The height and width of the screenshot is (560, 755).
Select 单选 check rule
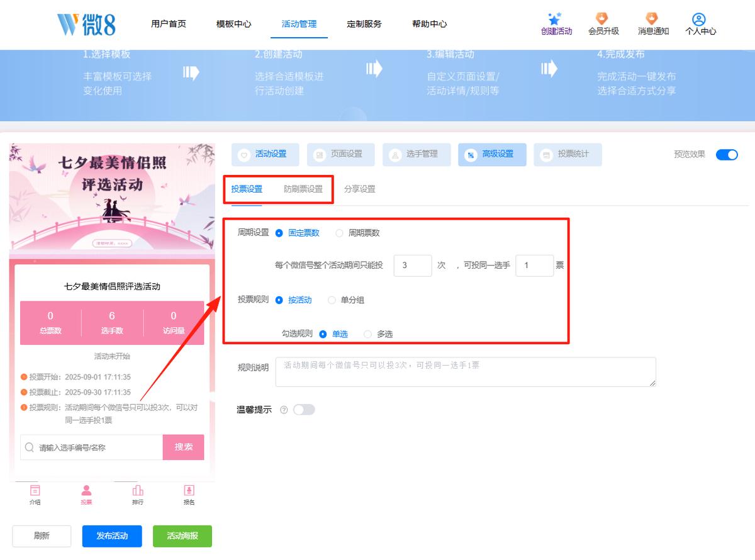coord(333,334)
